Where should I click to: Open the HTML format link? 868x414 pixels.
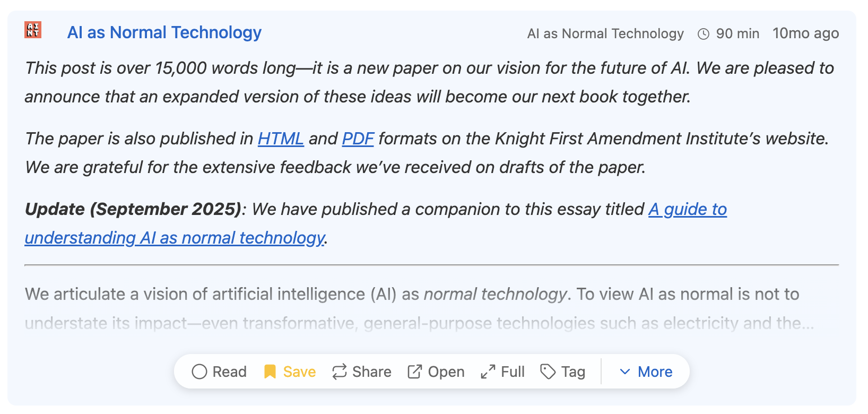coord(280,139)
